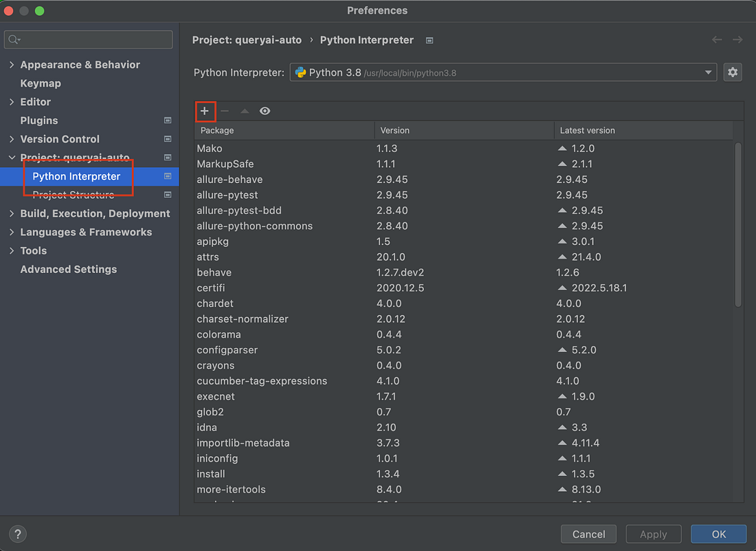Click the plus icon to install package

click(204, 111)
